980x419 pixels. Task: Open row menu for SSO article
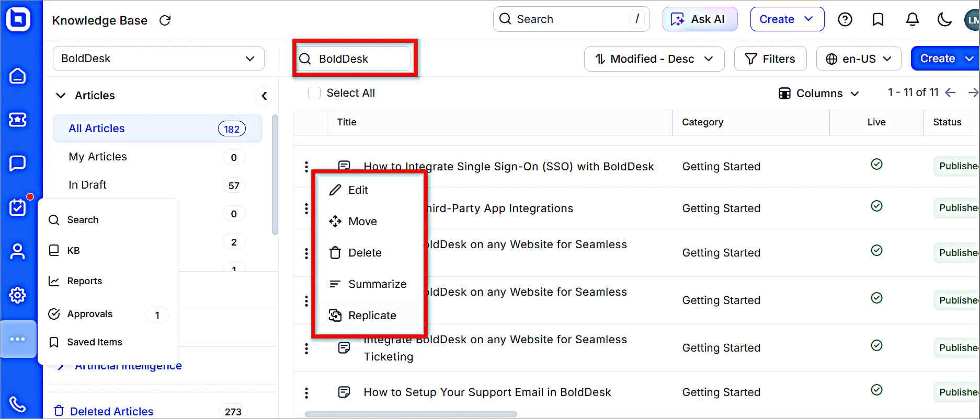point(306,167)
